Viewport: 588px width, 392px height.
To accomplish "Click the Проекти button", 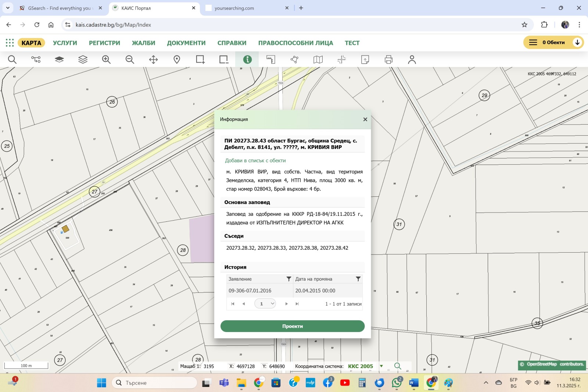I will [x=292, y=326].
